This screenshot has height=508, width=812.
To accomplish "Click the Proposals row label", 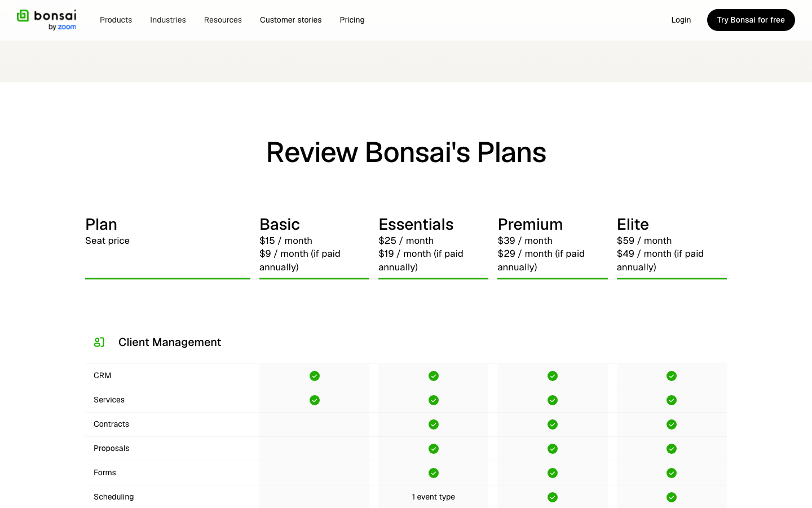I will (112, 448).
